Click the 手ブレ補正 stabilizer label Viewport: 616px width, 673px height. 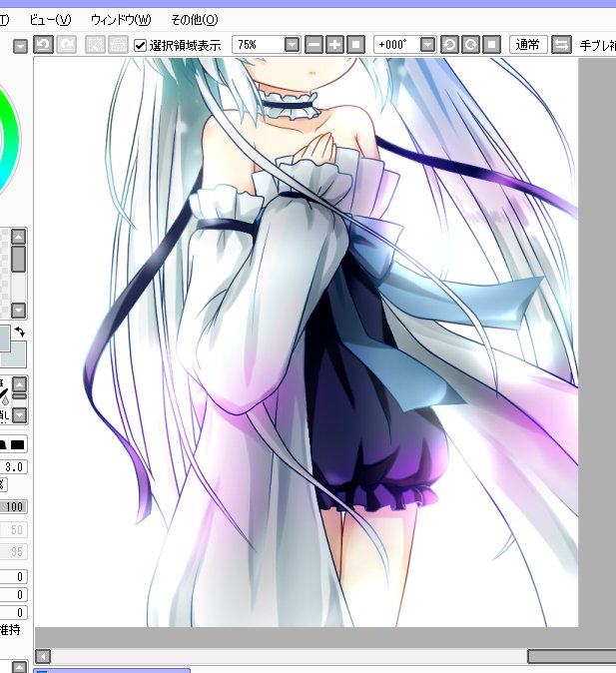[598, 45]
